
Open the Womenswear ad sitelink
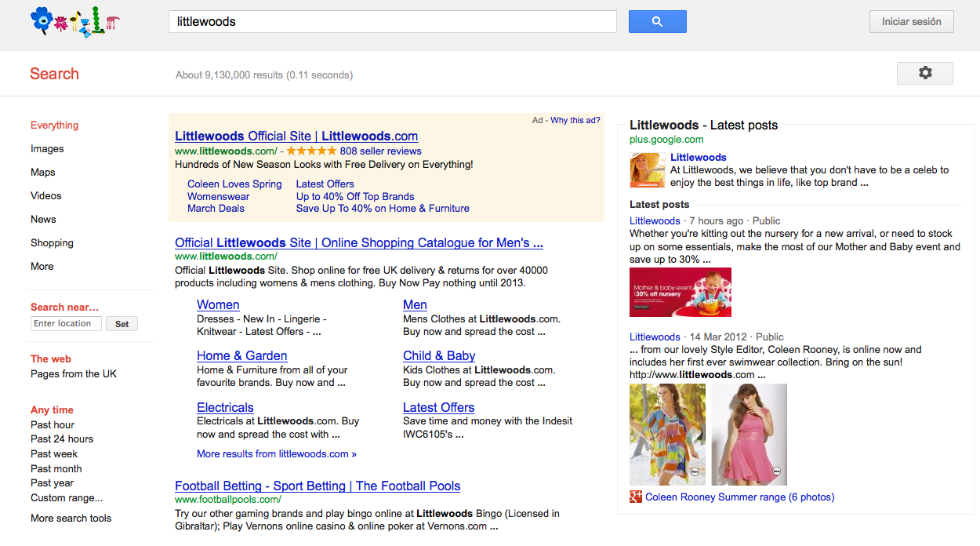point(219,196)
